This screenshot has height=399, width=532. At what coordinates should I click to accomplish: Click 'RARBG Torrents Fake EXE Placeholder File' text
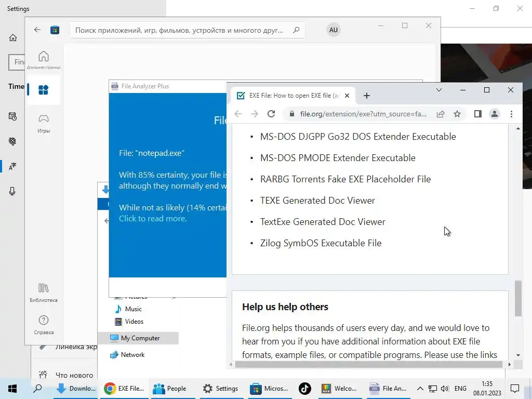click(x=345, y=179)
